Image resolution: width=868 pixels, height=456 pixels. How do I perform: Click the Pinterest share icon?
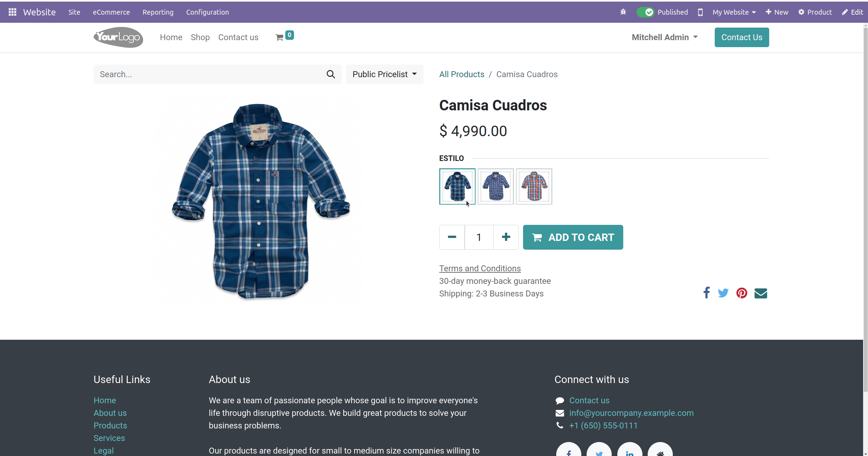coord(742,293)
